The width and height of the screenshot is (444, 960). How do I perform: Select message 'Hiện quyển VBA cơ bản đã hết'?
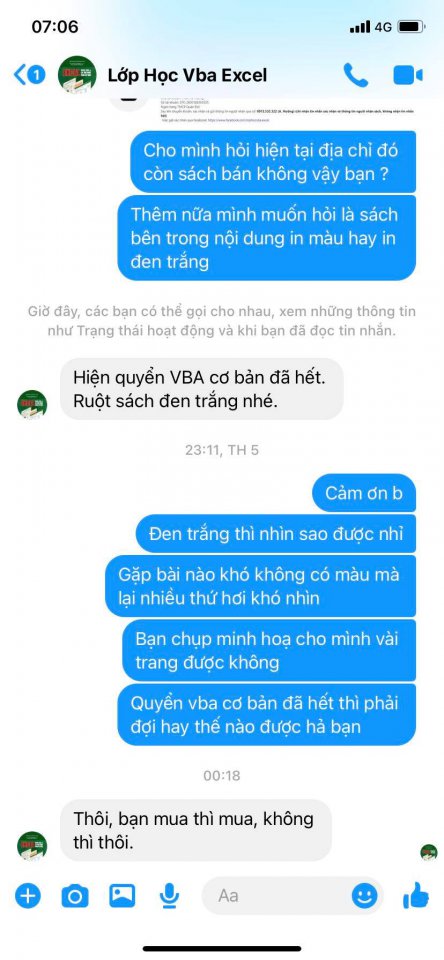[x=201, y=389]
